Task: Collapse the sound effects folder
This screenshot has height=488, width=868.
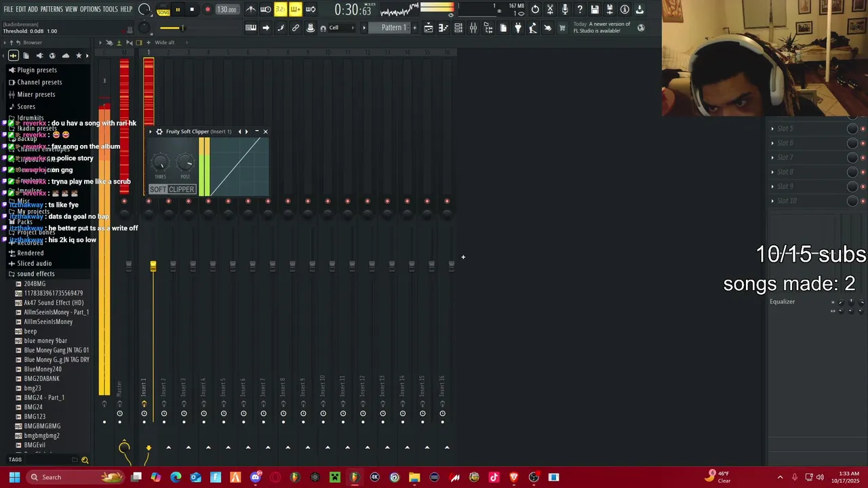Action: click(35, 274)
